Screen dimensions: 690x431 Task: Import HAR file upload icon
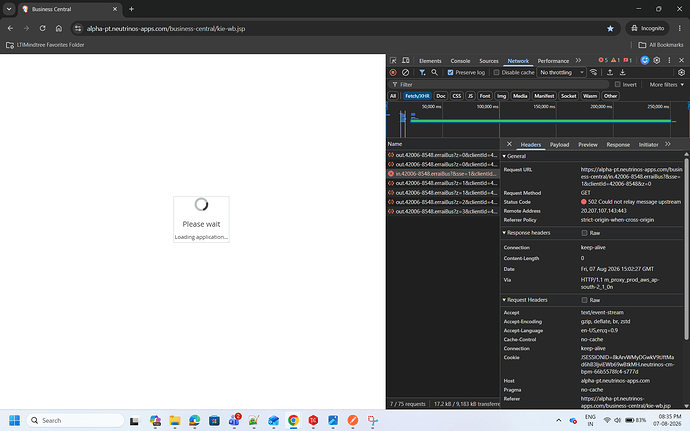[x=610, y=72]
